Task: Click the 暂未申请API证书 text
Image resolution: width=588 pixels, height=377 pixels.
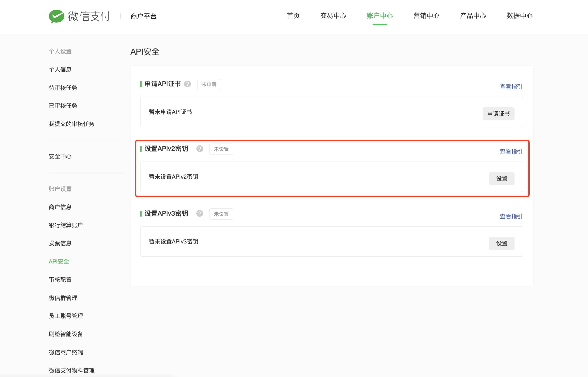Action: [170, 112]
